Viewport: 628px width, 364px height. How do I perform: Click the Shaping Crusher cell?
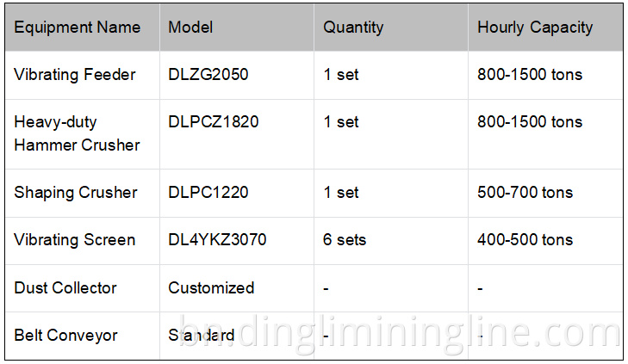76,193
